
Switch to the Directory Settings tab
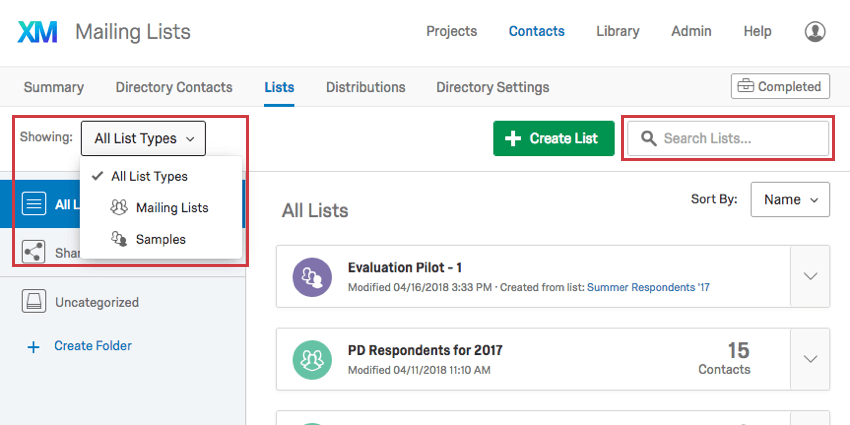pyautogui.click(x=493, y=87)
